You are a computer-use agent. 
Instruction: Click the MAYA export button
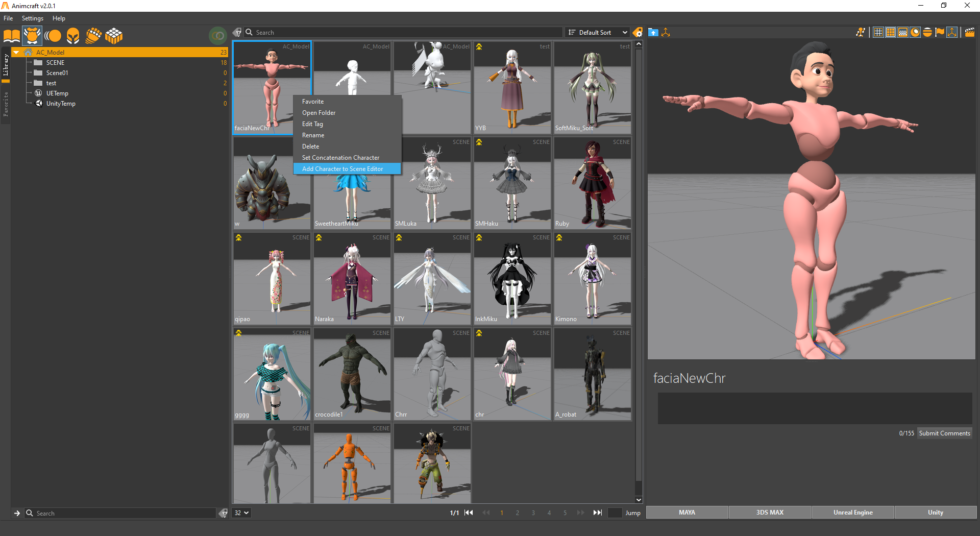coord(687,513)
